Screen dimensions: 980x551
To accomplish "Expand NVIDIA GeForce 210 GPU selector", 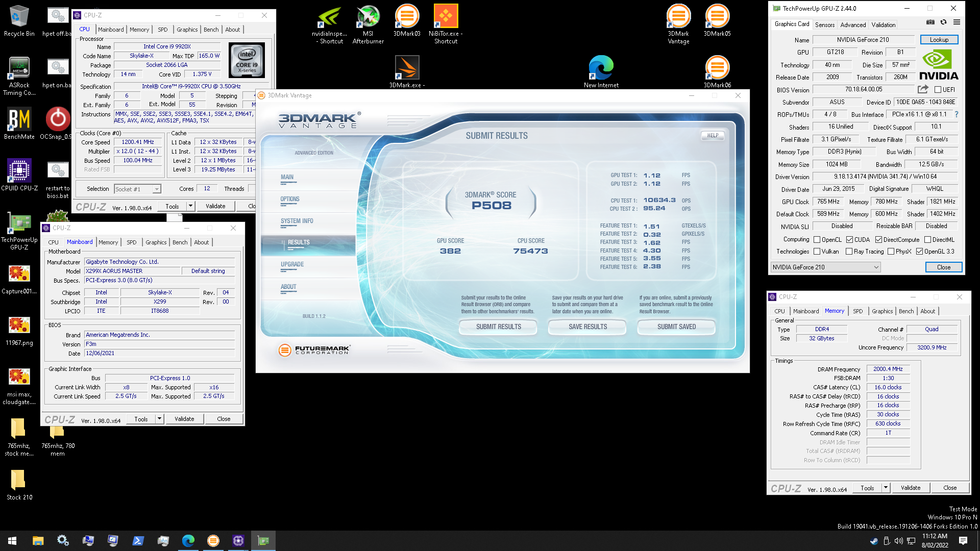I will point(825,267).
